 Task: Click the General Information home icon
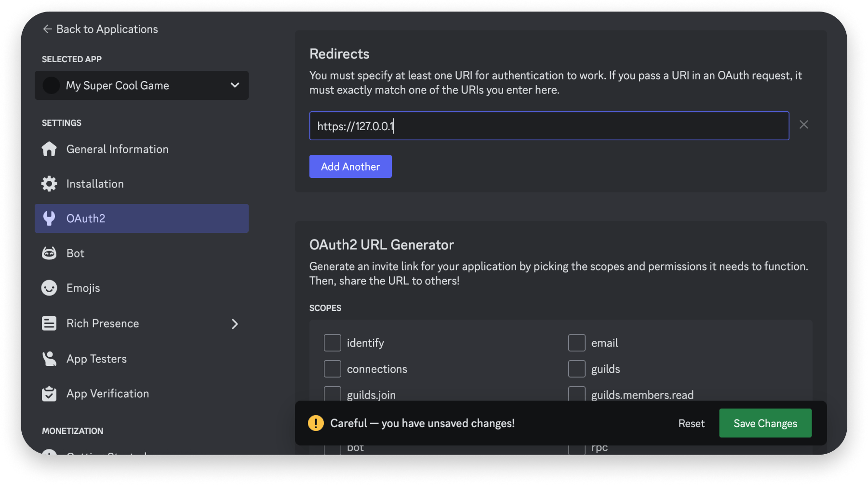coord(49,149)
